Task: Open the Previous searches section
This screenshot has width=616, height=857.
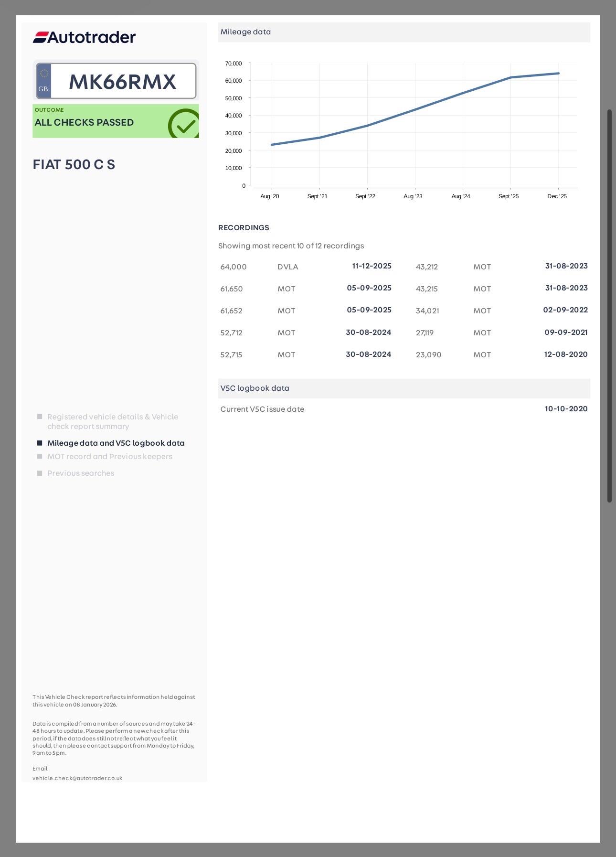Action: point(80,473)
